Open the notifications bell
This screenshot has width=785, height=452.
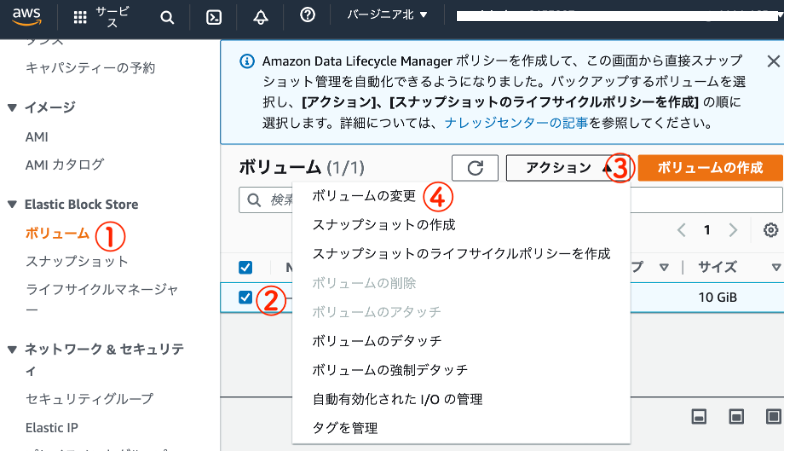pyautogui.click(x=260, y=18)
